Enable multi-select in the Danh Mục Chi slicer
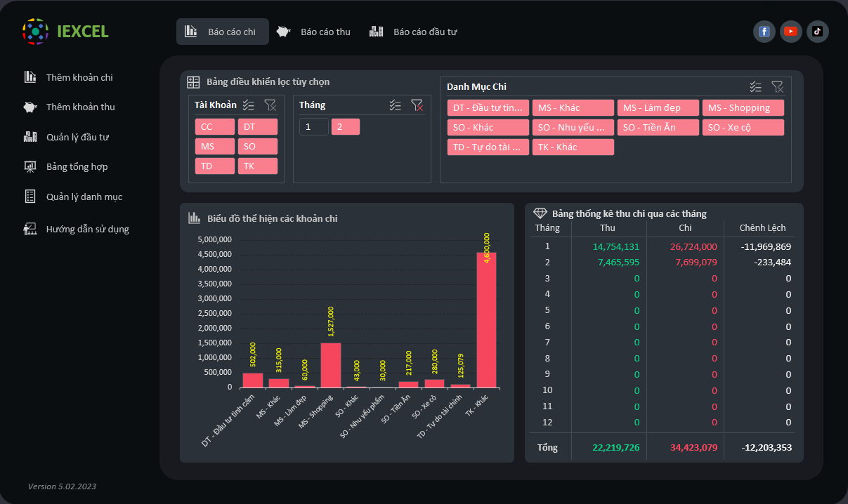848x504 pixels. (x=756, y=87)
